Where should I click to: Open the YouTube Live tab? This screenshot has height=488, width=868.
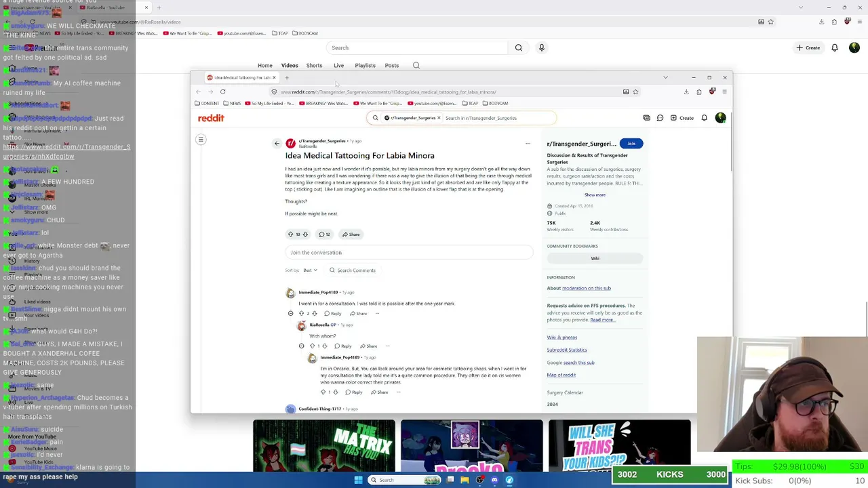338,66
